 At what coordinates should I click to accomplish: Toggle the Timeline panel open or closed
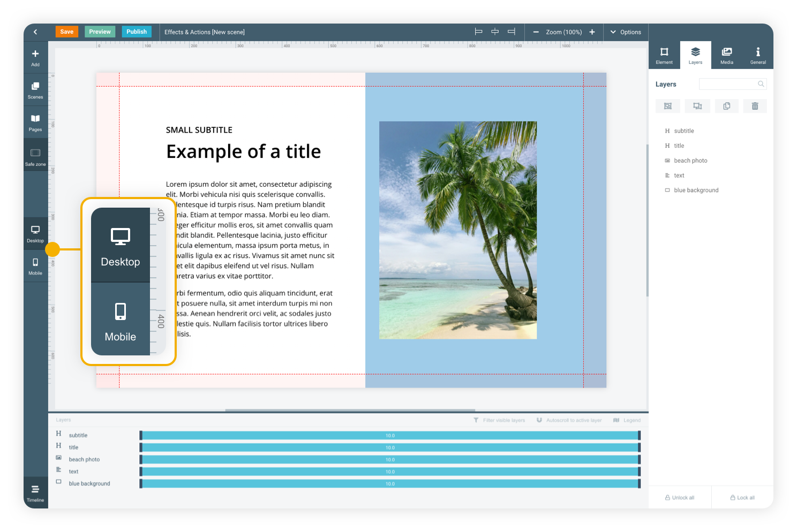tap(35, 492)
